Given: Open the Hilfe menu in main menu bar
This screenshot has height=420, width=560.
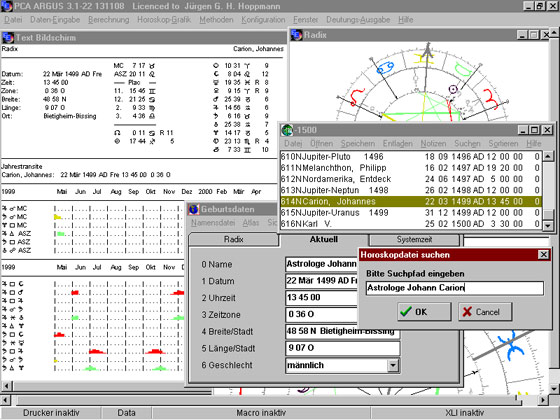Looking at the screenshot, I should tap(406, 20).
